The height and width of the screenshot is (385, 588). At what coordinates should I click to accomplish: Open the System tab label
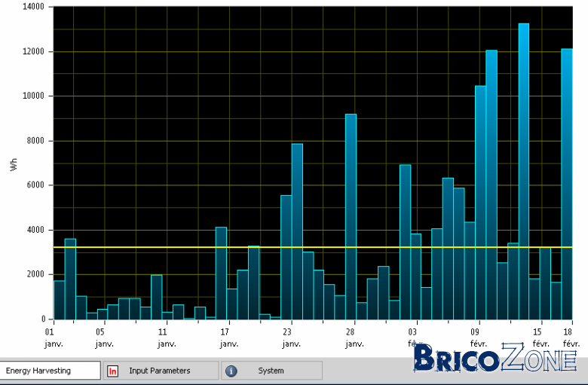[271, 371]
